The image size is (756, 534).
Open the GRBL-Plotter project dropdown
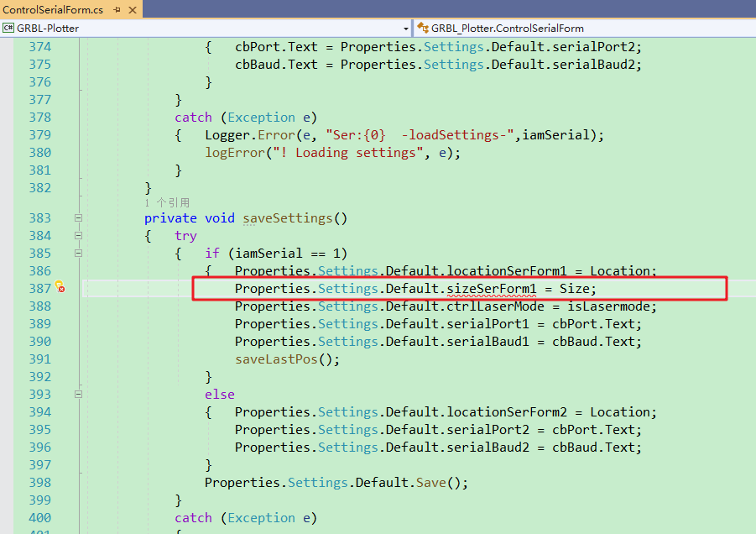406,28
